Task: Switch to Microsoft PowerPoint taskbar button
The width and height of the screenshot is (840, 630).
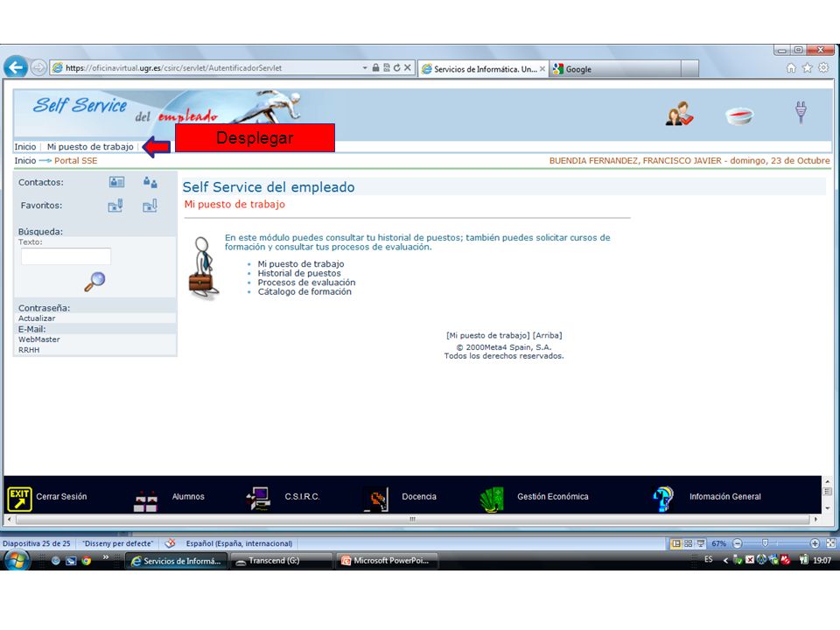Action: (388, 561)
